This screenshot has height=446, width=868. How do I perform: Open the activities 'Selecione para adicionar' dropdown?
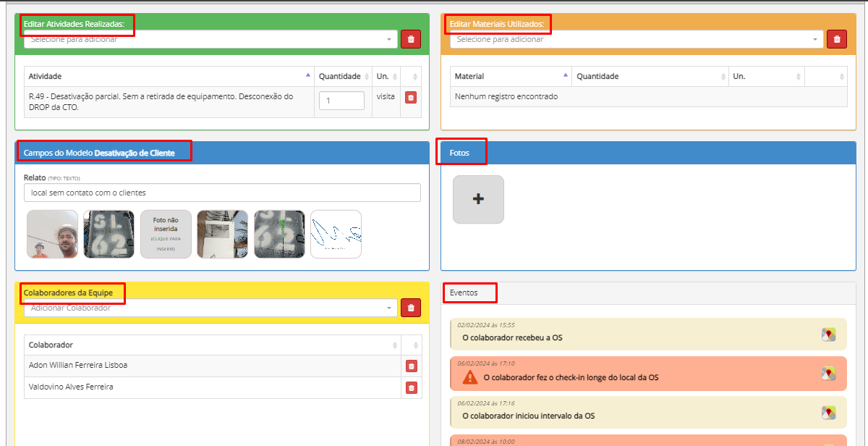click(210, 39)
